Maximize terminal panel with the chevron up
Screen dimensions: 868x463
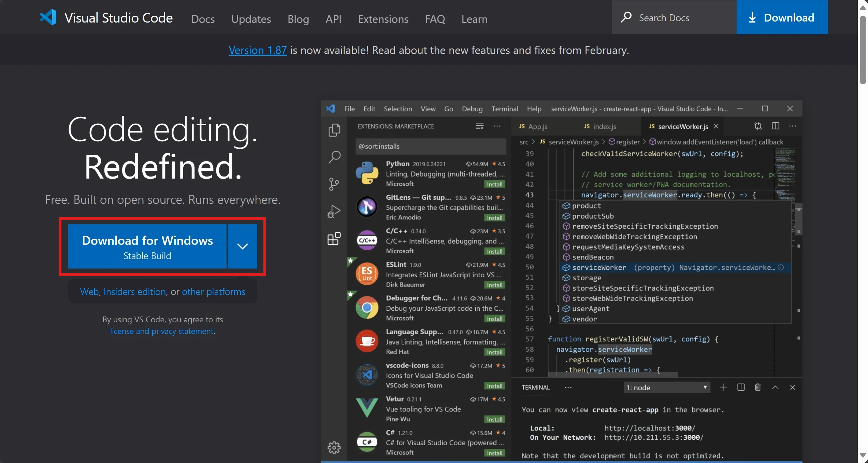(775, 387)
